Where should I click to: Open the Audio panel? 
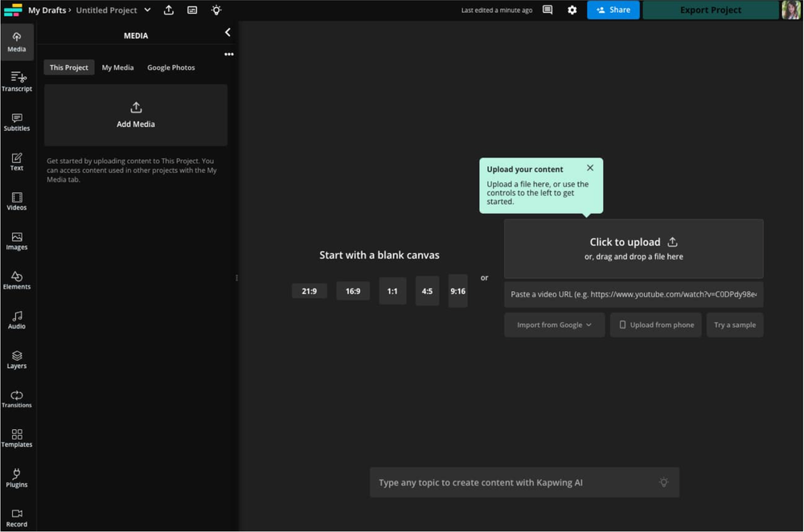coord(17,320)
